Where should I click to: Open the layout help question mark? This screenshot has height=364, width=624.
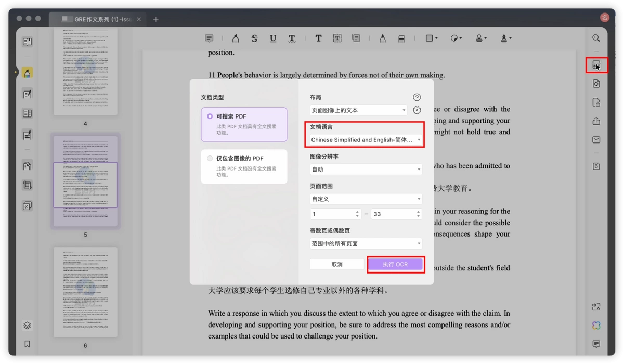(x=417, y=97)
